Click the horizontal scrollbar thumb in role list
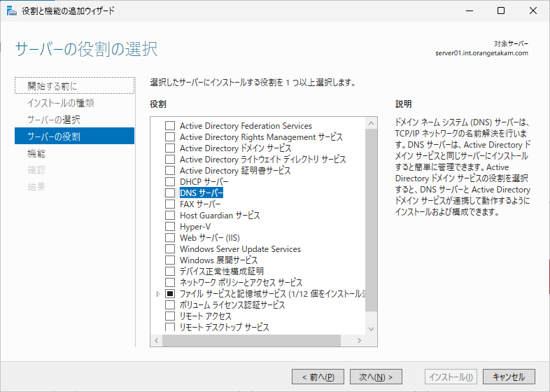Image resolution: width=550 pixels, height=392 pixels. [251, 340]
